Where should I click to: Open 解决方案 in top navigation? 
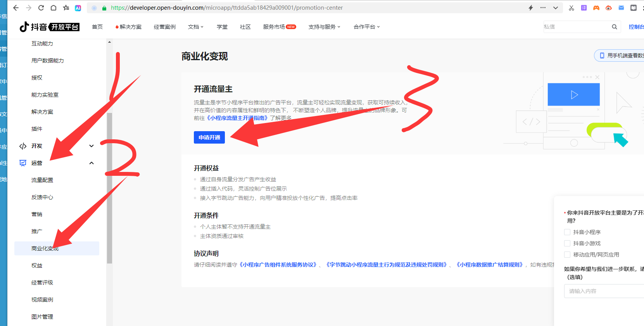pos(128,27)
